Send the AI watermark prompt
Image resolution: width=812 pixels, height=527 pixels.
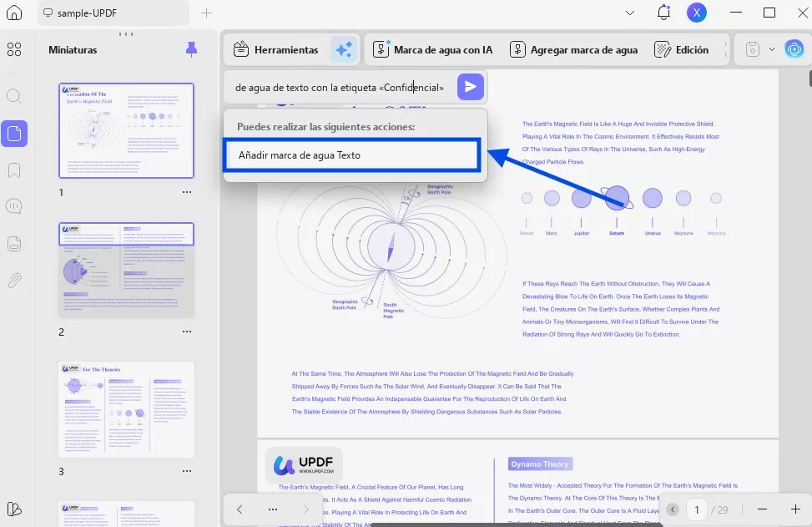point(470,87)
